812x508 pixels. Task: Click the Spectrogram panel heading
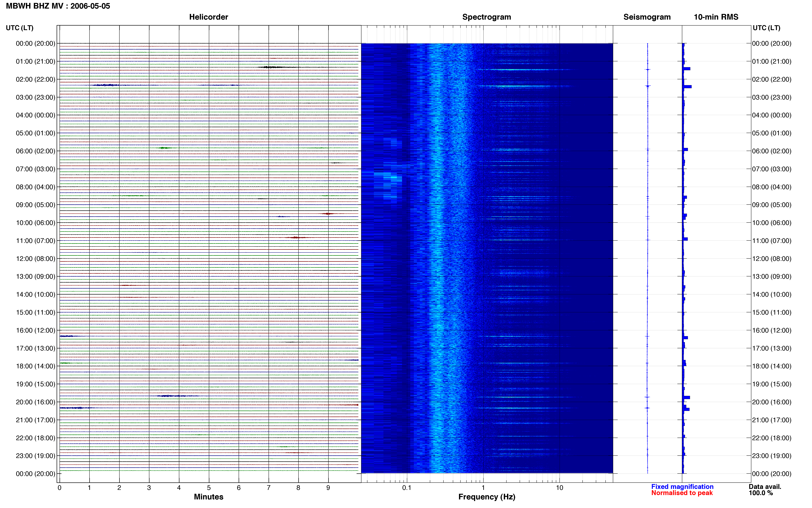coord(487,17)
